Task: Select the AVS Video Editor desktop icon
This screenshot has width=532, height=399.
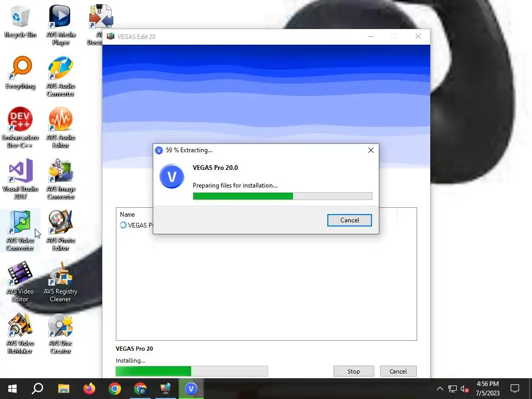Action: point(20,282)
